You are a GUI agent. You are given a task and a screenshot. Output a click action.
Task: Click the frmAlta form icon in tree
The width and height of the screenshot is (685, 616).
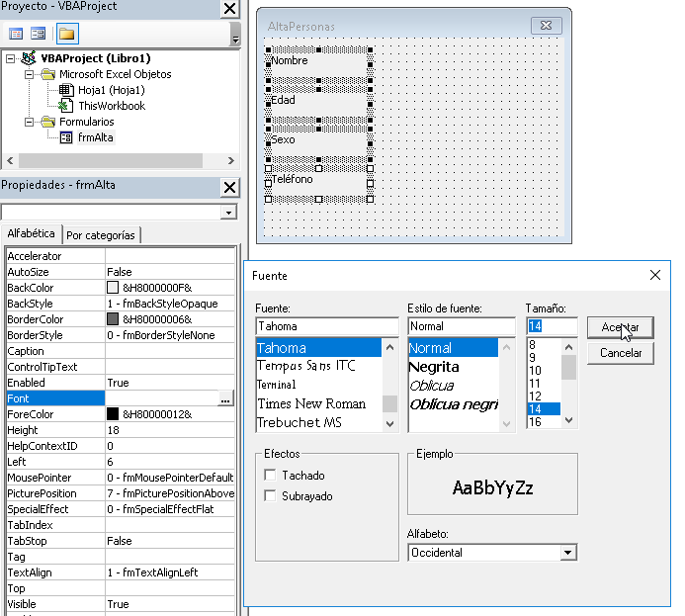(x=66, y=137)
